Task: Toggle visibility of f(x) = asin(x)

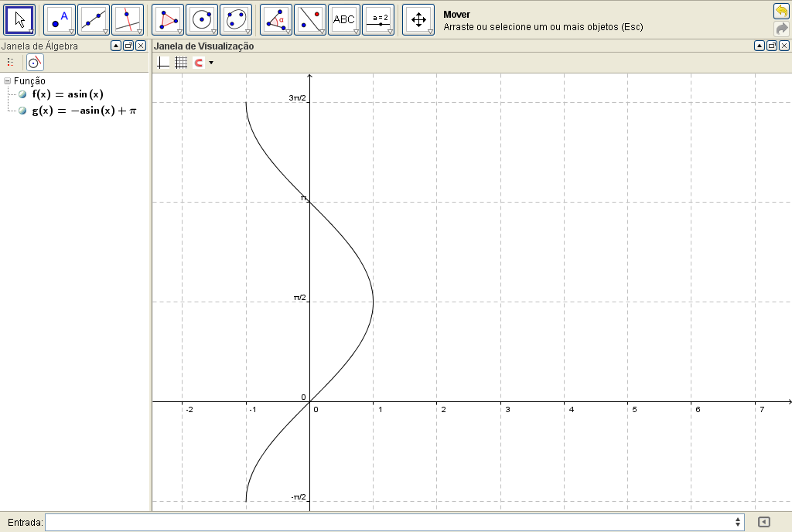Action: (x=22, y=94)
